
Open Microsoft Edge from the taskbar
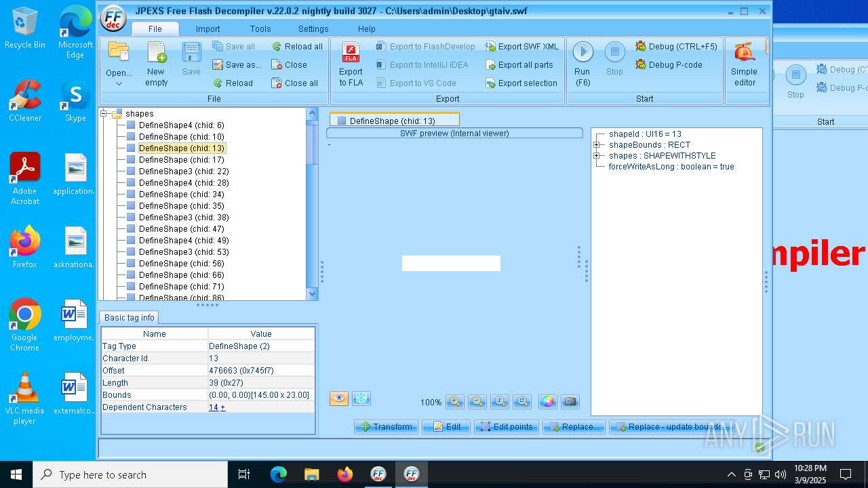(279, 474)
